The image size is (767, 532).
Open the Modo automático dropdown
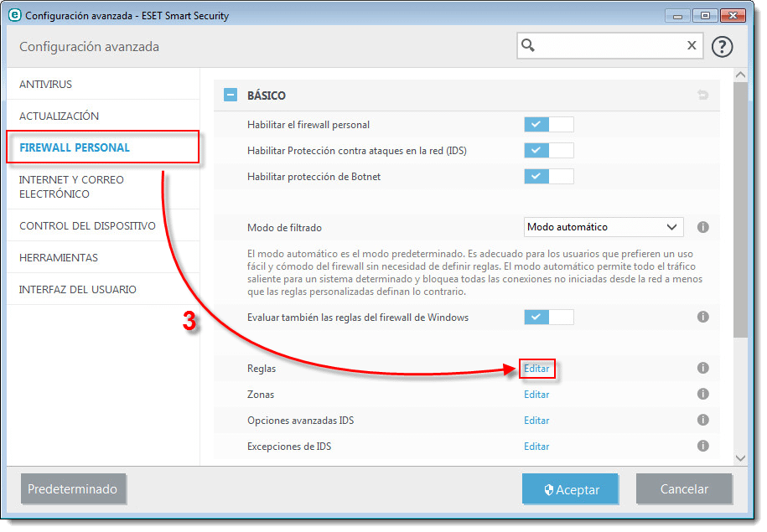pyautogui.click(x=603, y=227)
